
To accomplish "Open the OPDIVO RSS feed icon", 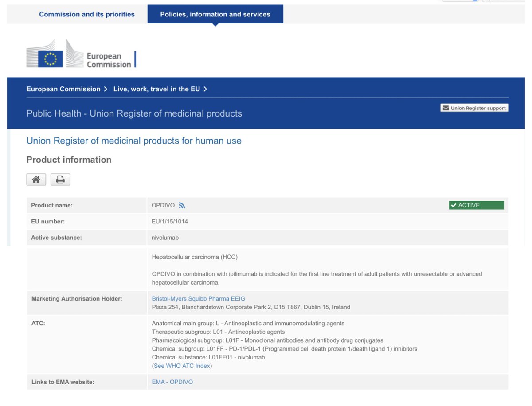I will (x=182, y=205).
